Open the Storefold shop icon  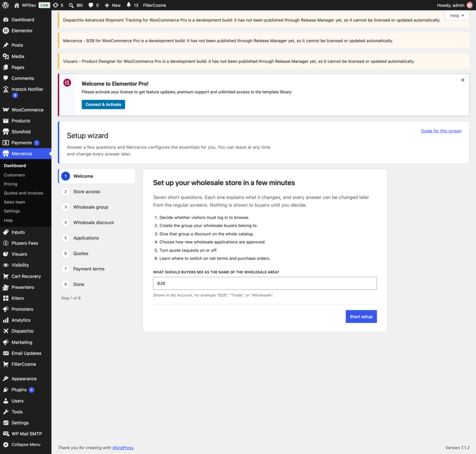click(x=6, y=132)
